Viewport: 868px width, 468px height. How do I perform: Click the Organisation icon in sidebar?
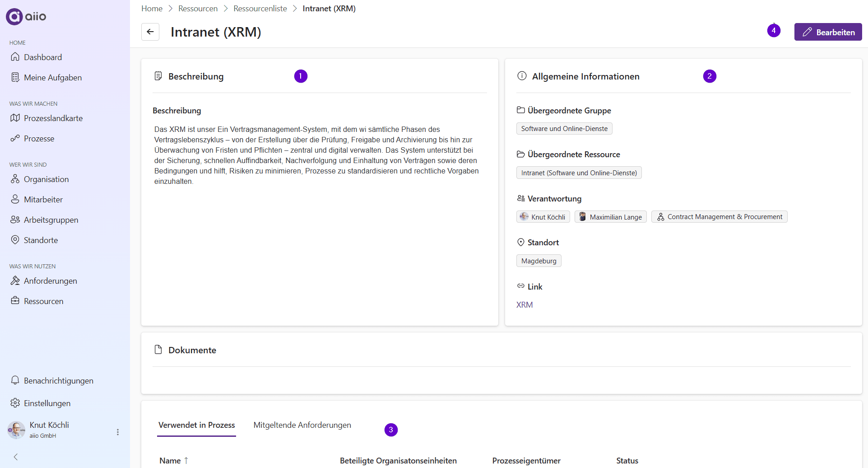coord(15,179)
